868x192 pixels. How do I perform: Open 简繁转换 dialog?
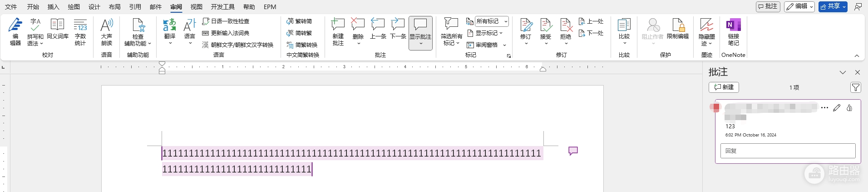(x=302, y=45)
